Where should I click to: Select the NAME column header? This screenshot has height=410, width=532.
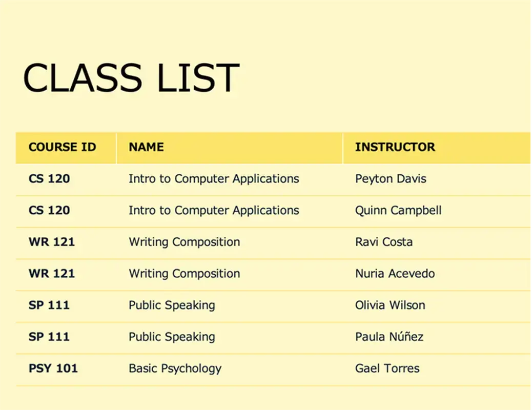tap(147, 147)
